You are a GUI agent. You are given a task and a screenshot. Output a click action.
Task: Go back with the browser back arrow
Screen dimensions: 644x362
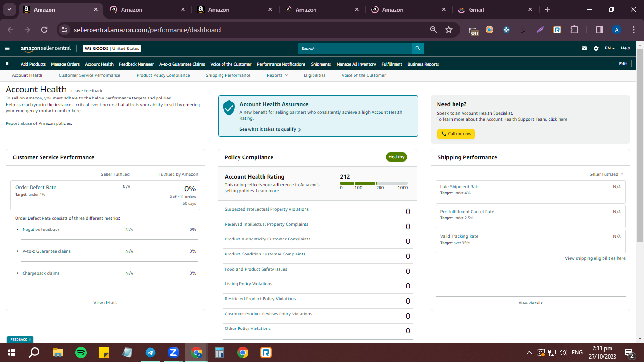(x=10, y=30)
